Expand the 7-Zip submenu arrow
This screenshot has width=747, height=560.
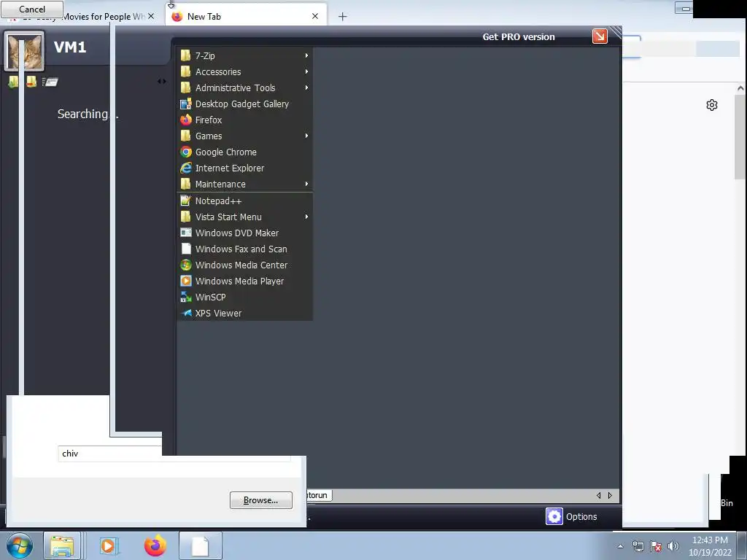click(307, 55)
